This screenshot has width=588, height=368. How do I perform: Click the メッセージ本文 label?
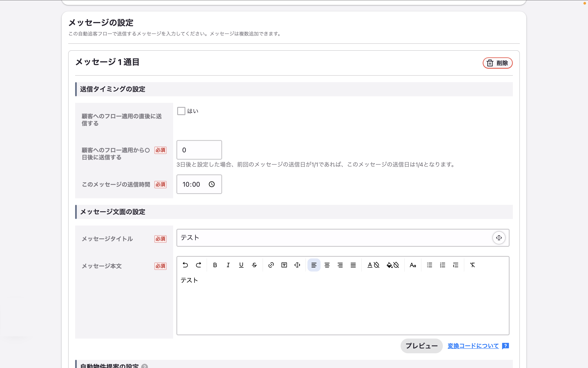click(x=101, y=266)
